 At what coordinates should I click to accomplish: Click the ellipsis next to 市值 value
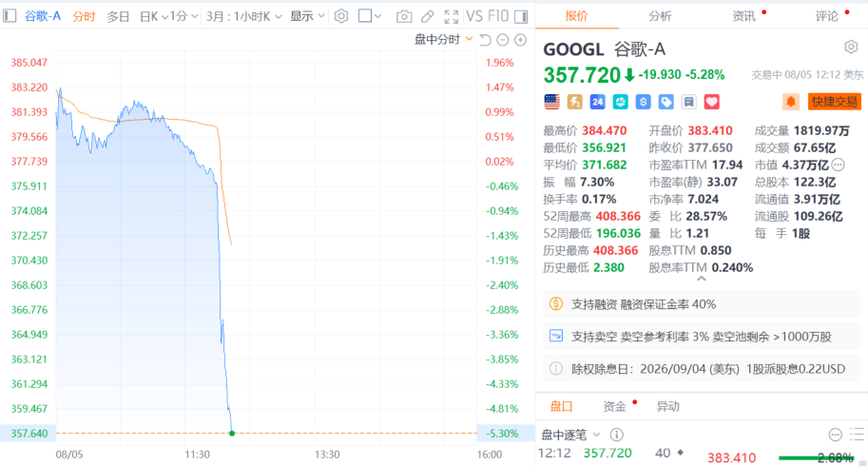coord(839,165)
